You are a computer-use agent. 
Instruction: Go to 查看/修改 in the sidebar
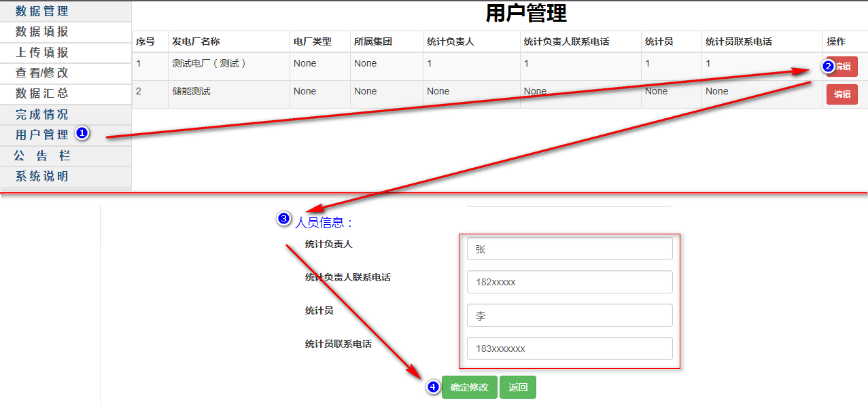tap(42, 73)
